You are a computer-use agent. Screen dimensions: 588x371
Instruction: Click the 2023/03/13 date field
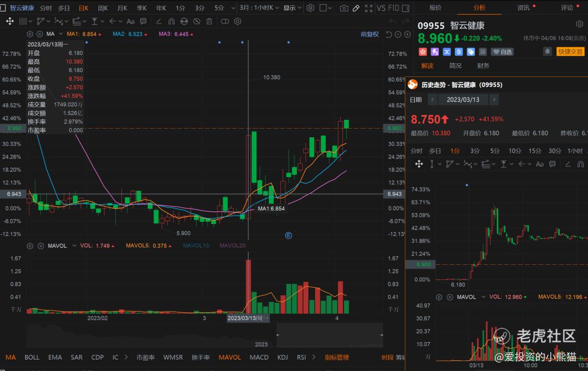point(463,100)
